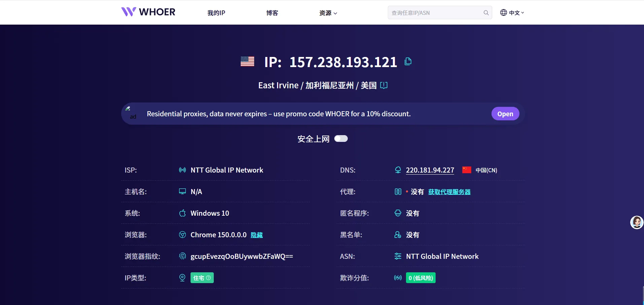Viewport: 644px width, 305px height.
Task: Click the anonymizer 匿名程序 icon
Action: (398, 213)
